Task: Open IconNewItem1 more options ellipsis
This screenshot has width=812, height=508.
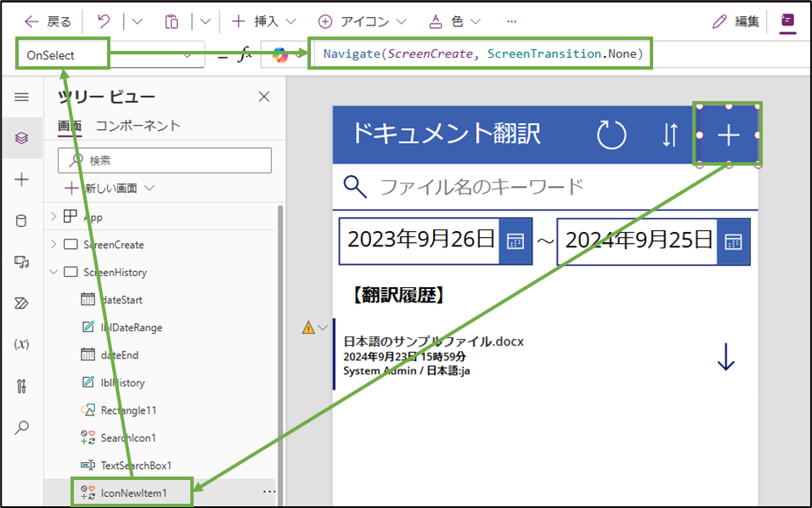Action: click(268, 491)
